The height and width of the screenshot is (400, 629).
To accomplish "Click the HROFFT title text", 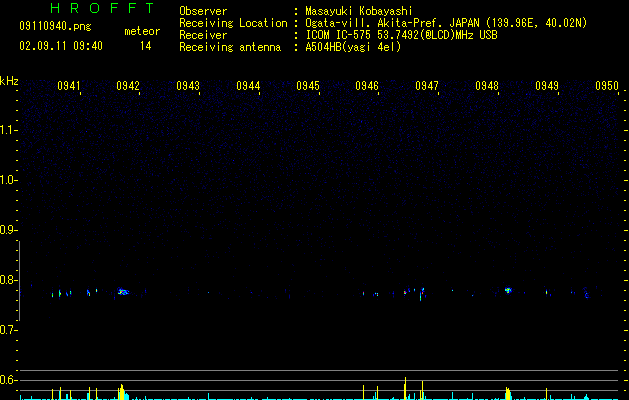I will 102,8.
